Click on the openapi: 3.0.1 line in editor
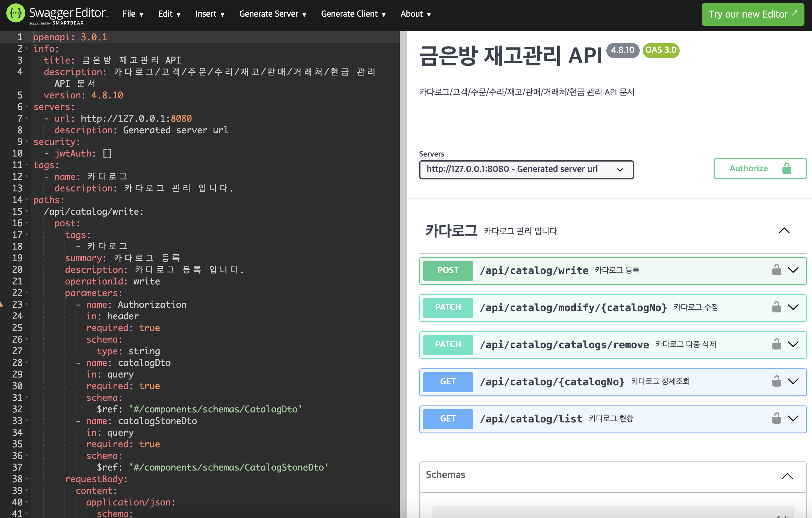The height and width of the screenshot is (518, 812). 70,37
